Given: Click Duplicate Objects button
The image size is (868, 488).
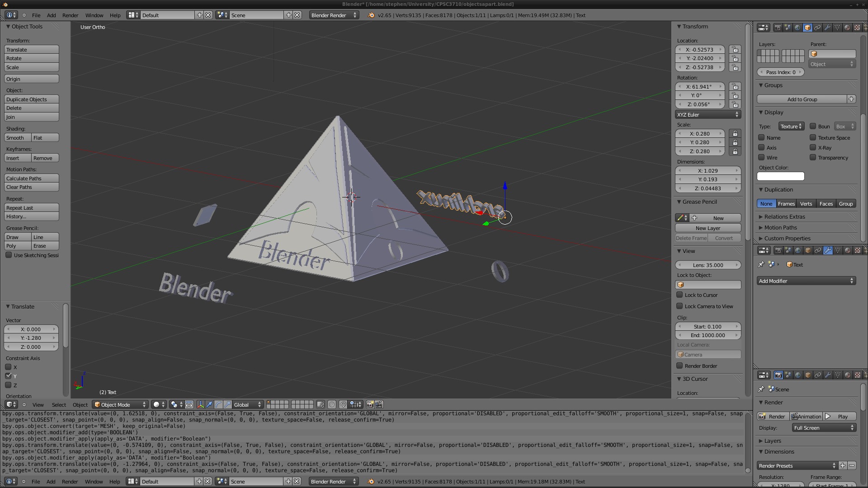Looking at the screenshot, I should pyautogui.click(x=32, y=99).
